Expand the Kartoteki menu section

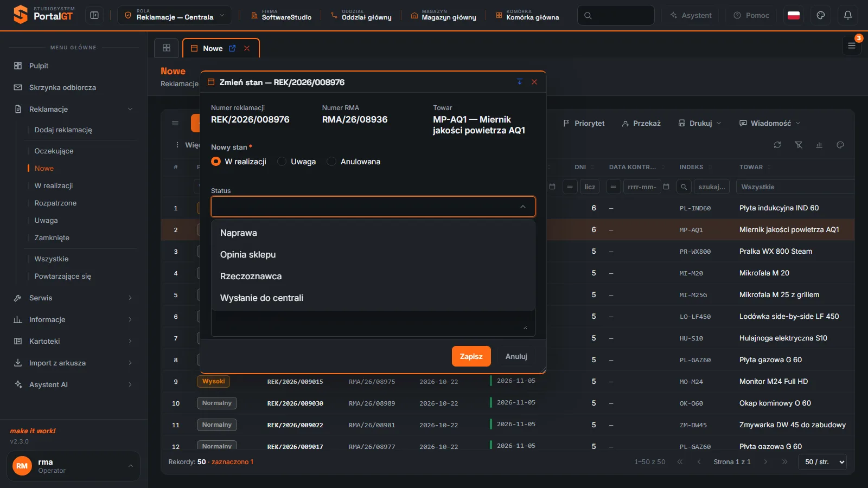pos(74,341)
